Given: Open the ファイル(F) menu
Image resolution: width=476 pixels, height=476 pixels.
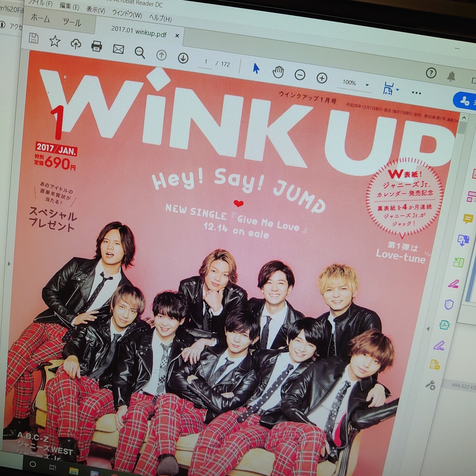Looking at the screenshot, I should point(40,4).
